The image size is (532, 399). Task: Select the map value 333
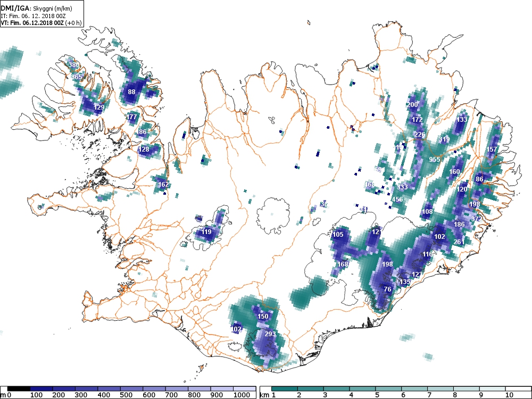(402, 187)
